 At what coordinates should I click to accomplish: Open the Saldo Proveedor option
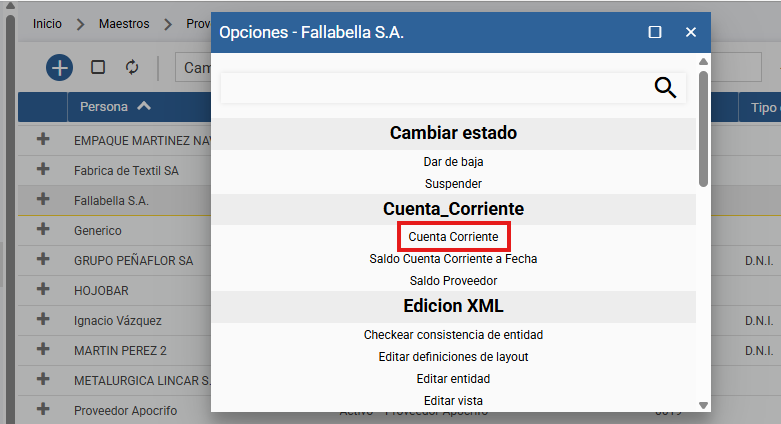click(453, 281)
